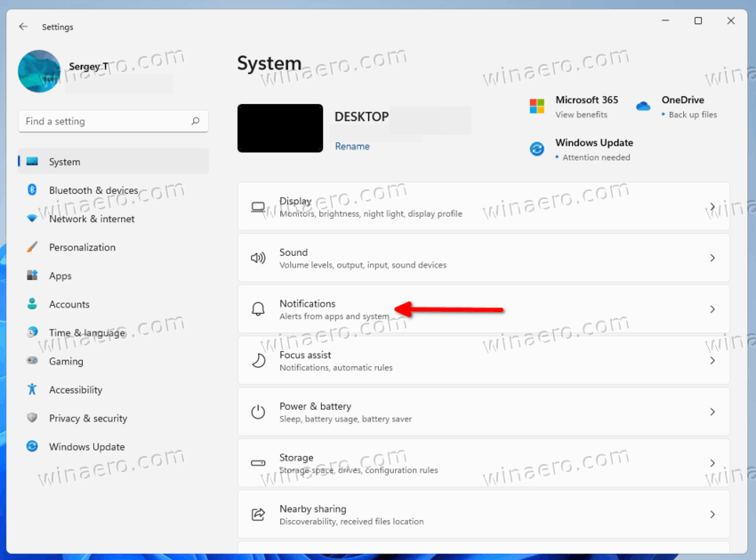Click the Personalization brush icon
Viewport: 756px width, 560px height.
(32, 247)
